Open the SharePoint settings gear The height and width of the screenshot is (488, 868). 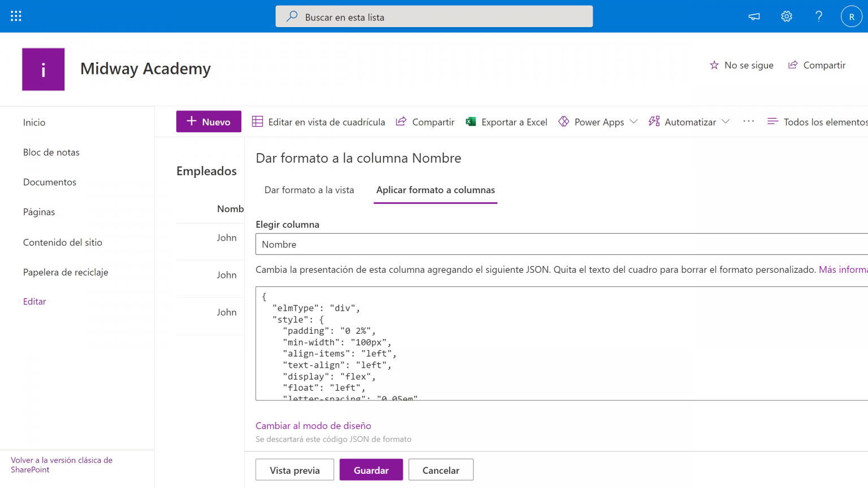[x=787, y=16]
